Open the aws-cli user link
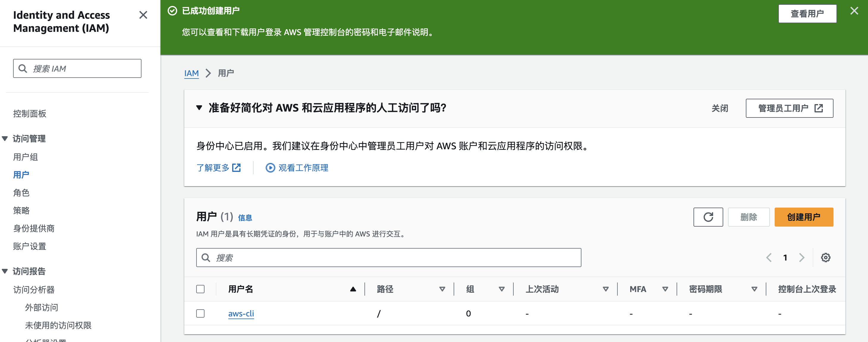 click(241, 313)
